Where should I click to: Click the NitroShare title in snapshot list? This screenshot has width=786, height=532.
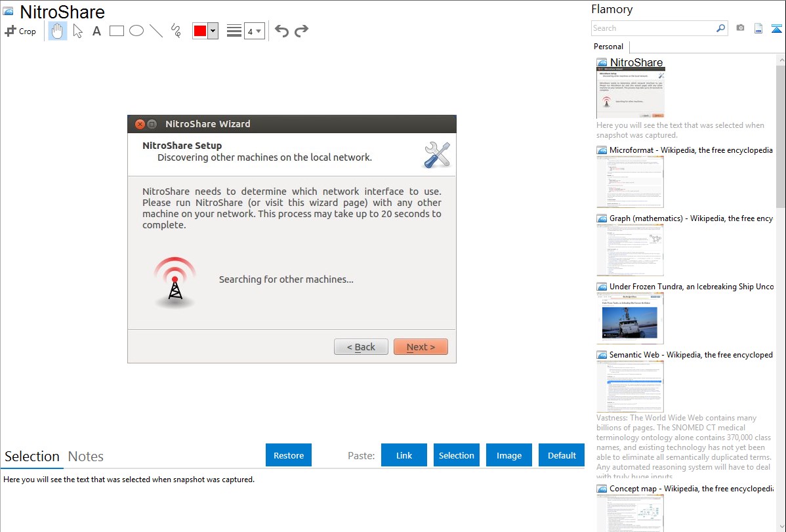pyautogui.click(x=636, y=63)
